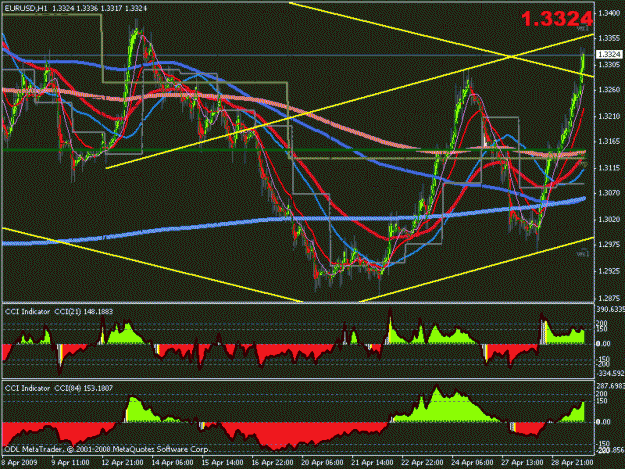Click the 1.3260 price scale level
625x469 pixels.
(x=609, y=90)
